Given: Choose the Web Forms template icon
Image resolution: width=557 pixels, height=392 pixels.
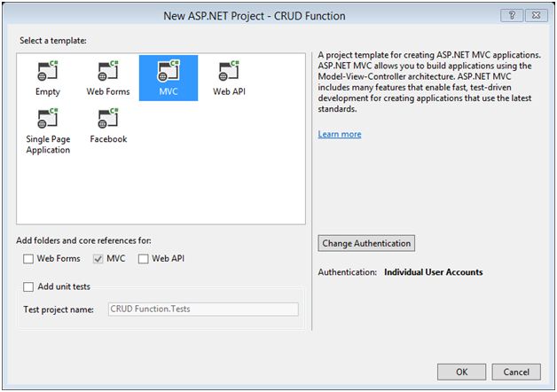Looking at the screenshot, I should tap(108, 71).
